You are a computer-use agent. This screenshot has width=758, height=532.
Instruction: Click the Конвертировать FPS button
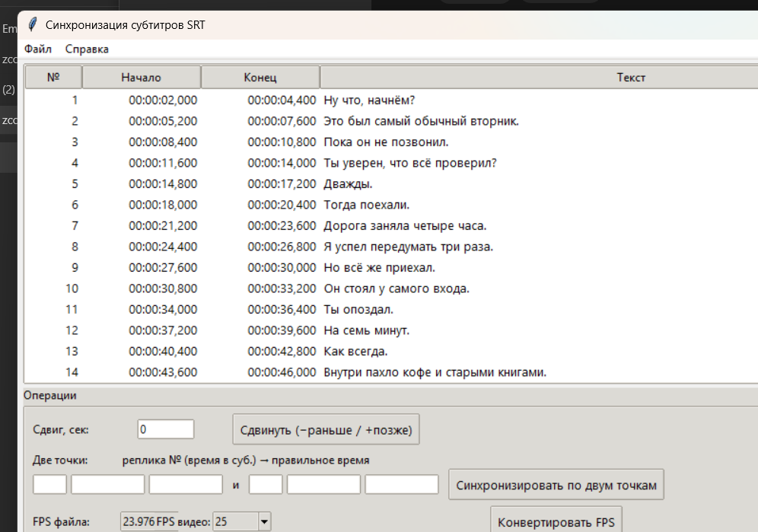tap(556, 521)
